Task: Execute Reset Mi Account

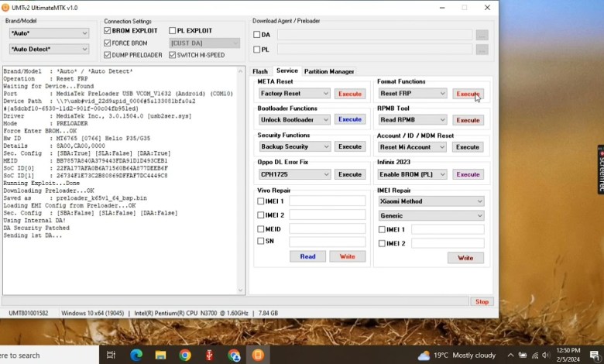Action: pos(468,147)
